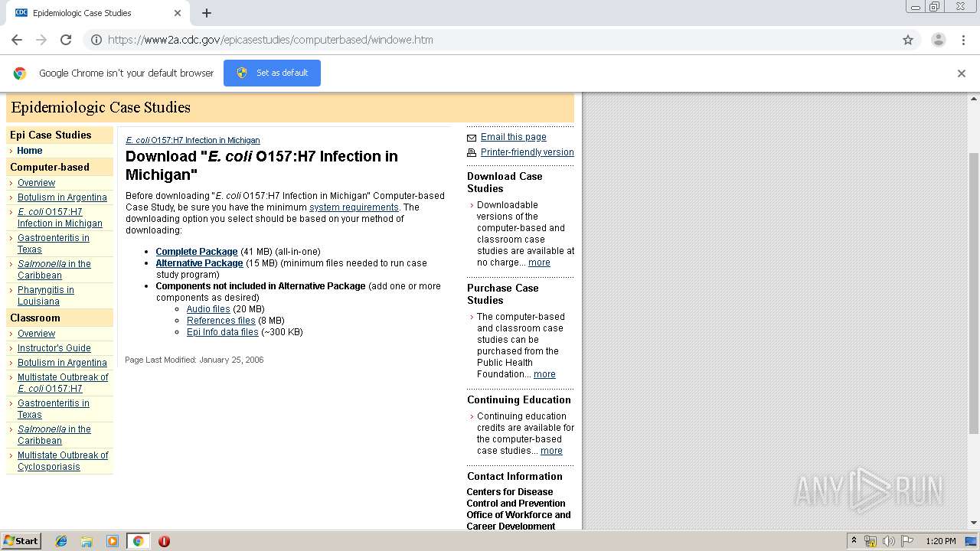This screenshot has width=980, height=551.
Task: Open Classroom Gastroenteritis in Texas link
Action: pyautogui.click(x=53, y=409)
